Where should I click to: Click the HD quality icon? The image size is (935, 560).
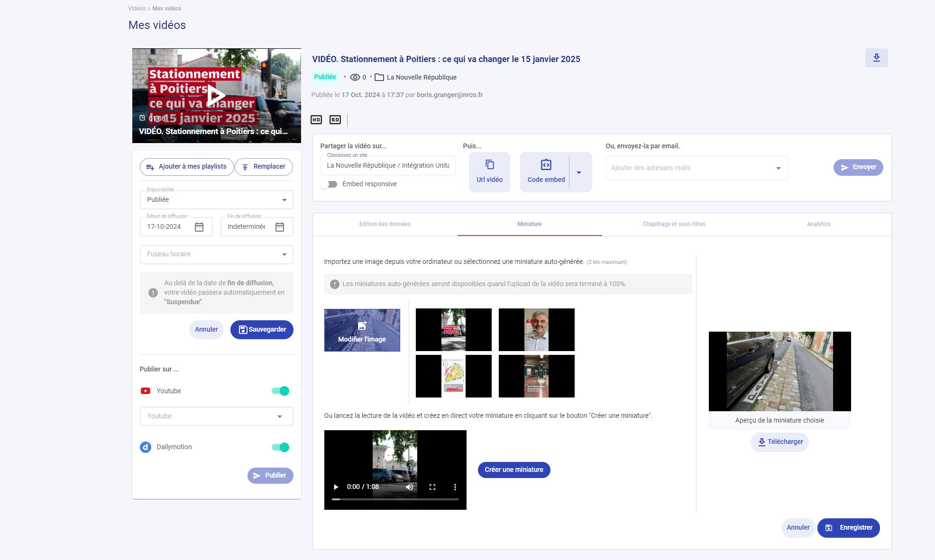tap(316, 120)
